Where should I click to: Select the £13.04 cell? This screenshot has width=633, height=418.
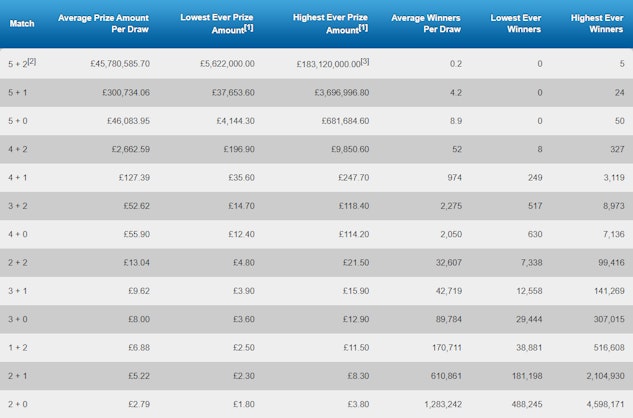[137, 263]
